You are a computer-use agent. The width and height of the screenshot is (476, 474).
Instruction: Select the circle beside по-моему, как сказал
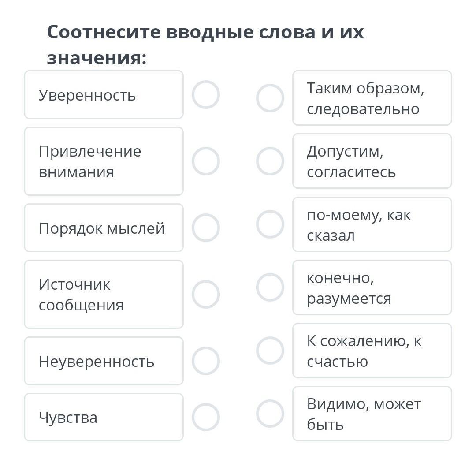point(270,224)
